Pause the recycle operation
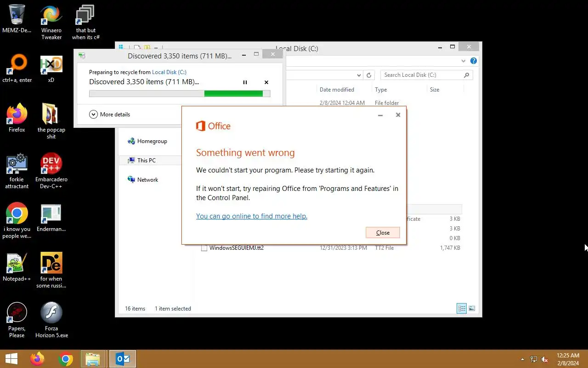 (245, 82)
